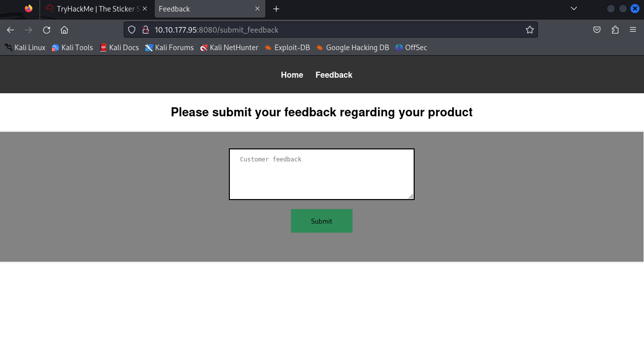This screenshot has width=644, height=360.
Task: Open Kali NetHunter bookmark
Action: click(229, 48)
